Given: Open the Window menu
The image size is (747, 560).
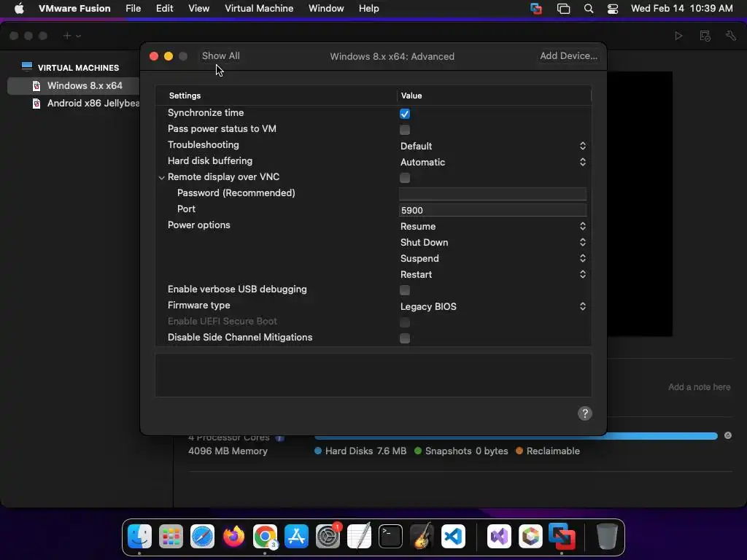Looking at the screenshot, I should tap(326, 9).
